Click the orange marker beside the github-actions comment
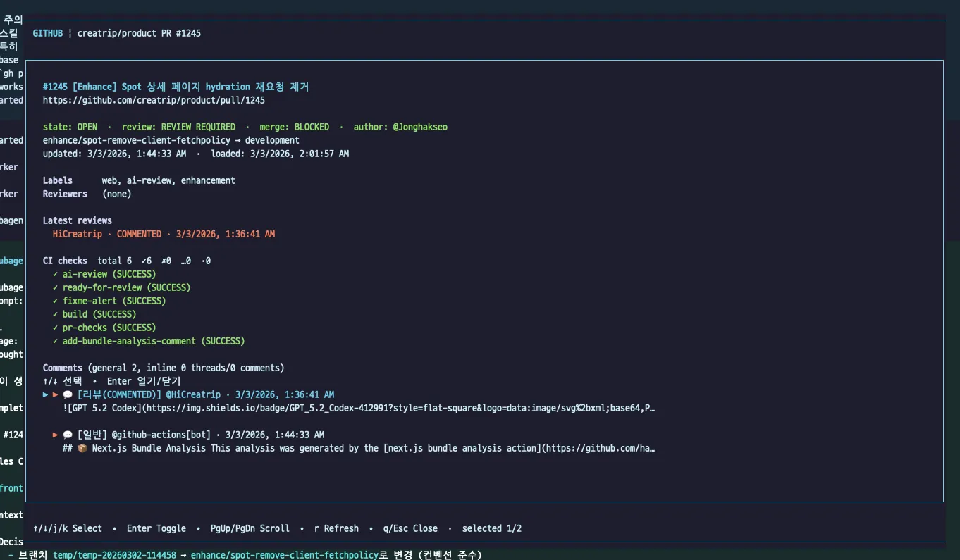Viewport: 960px width, 560px height. (x=55, y=435)
